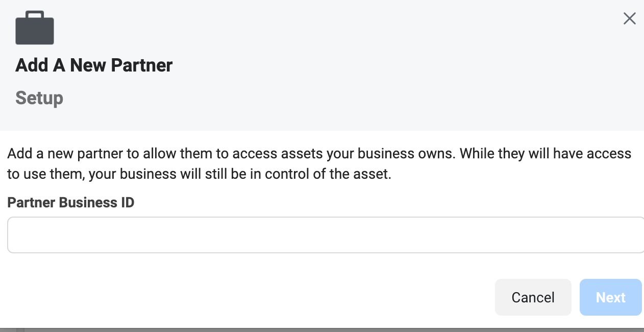This screenshot has width=644, height=332.
Task: Click the X icon to dismiss the dialog
Action: (x=629, y=18)
